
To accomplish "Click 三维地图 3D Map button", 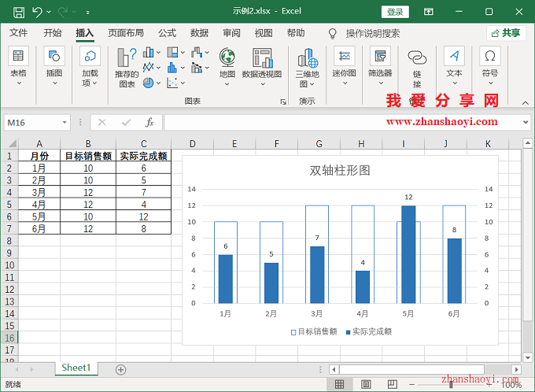I will (x=307, y=68).
